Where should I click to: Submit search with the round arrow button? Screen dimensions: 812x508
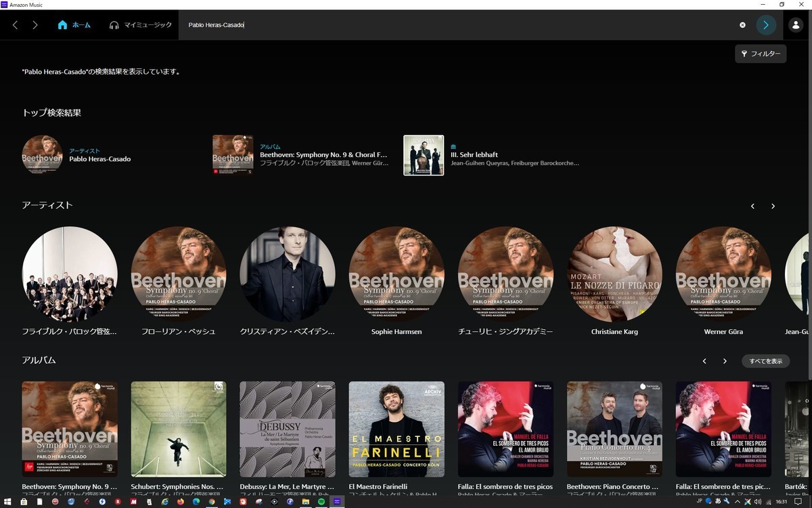click(x=766, y=25)
